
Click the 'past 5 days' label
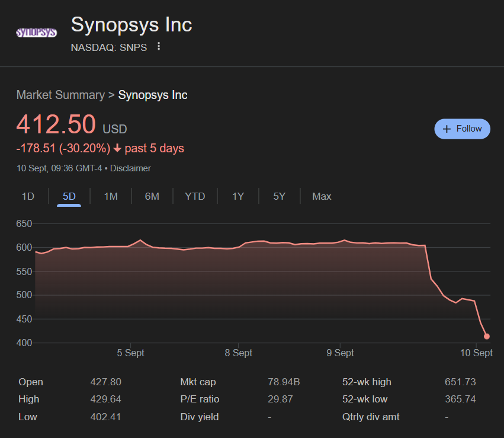(x=155, y=148)
